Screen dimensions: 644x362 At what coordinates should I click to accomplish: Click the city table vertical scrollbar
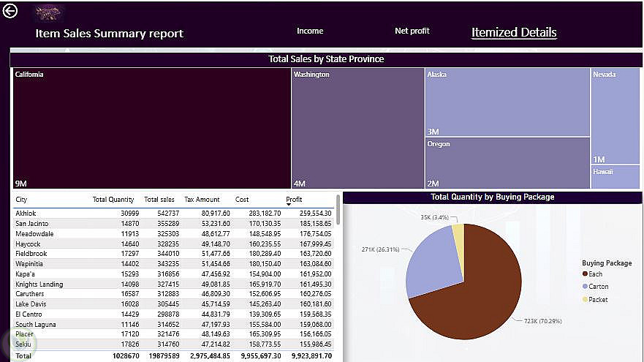click(x=338, y=210)
